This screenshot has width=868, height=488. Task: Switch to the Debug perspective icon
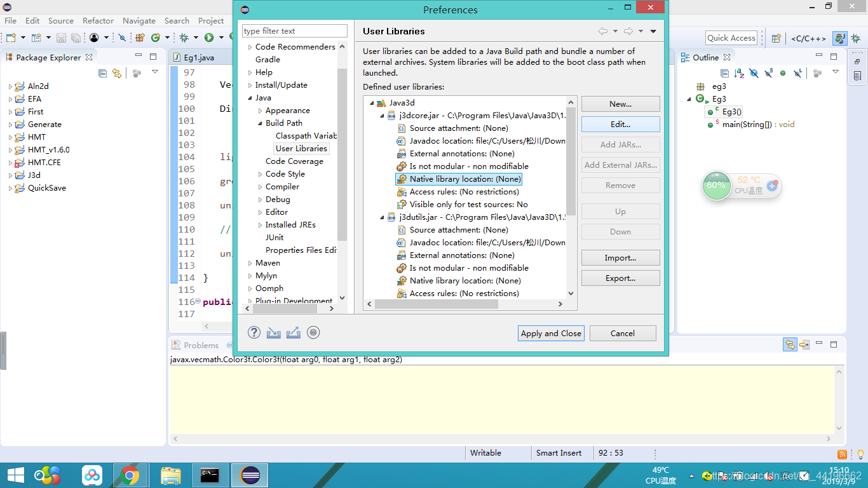[855, 38]
